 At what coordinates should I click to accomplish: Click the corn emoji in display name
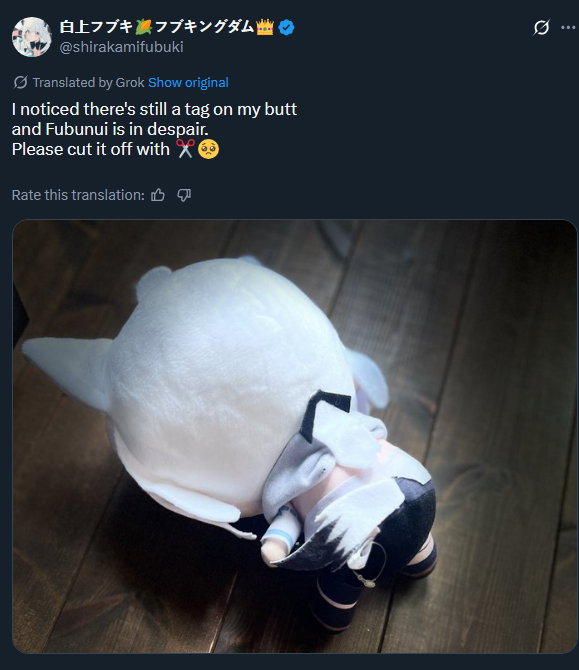tap(144, 27)
